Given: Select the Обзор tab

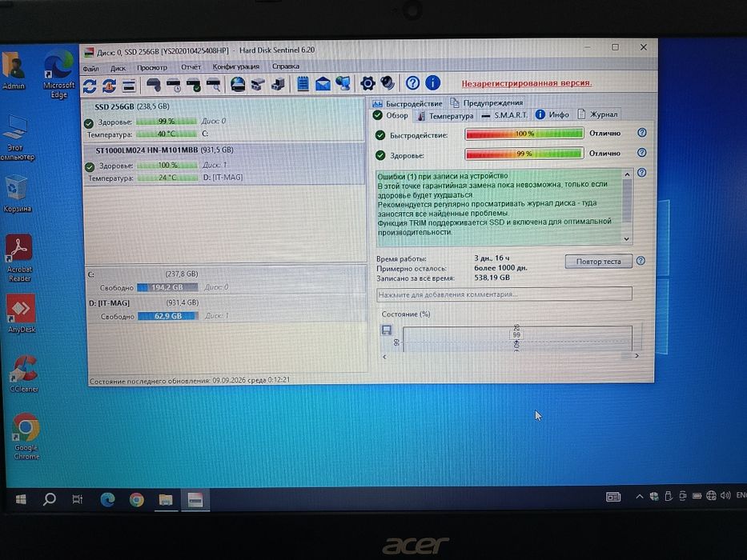Looking at the screenshot, I should point(392,116).
